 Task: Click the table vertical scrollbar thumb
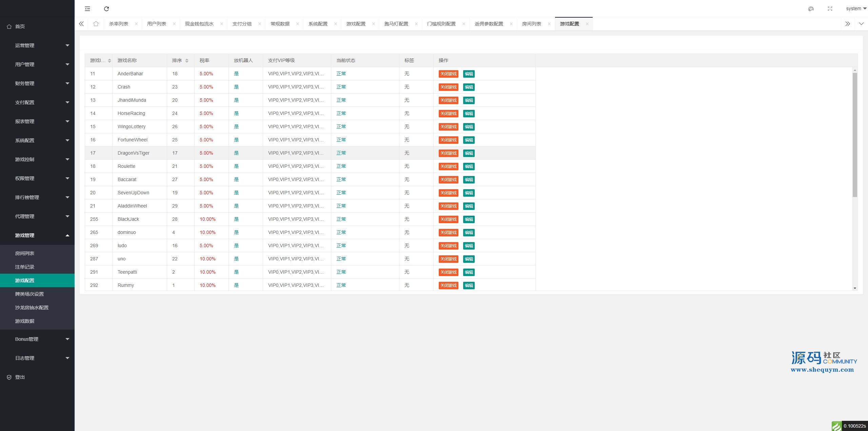tap(854, 136)
